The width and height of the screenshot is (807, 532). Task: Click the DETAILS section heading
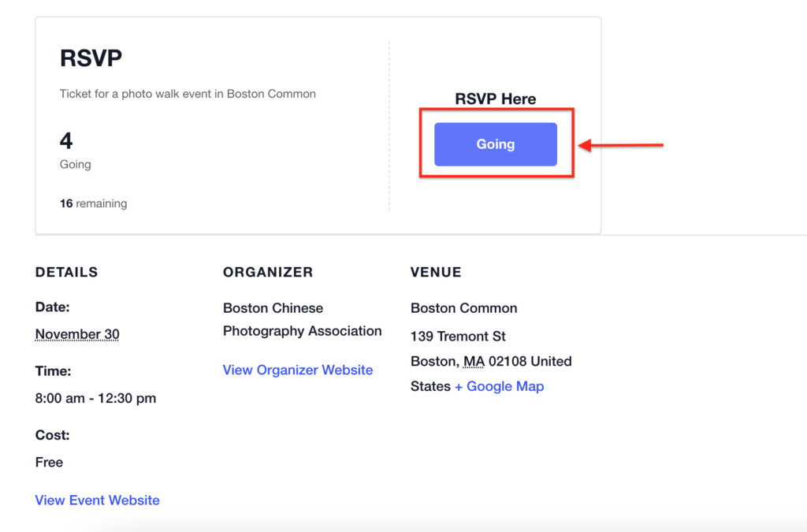[67, 272]
